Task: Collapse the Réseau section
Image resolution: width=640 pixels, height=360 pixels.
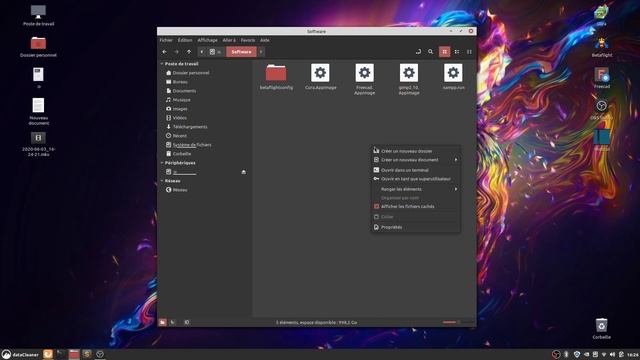Action: (x=162, y=181)
